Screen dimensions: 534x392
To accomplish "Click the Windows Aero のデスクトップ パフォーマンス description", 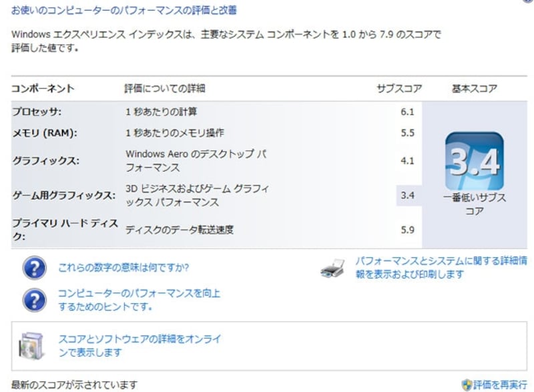I will click(196, 160).
